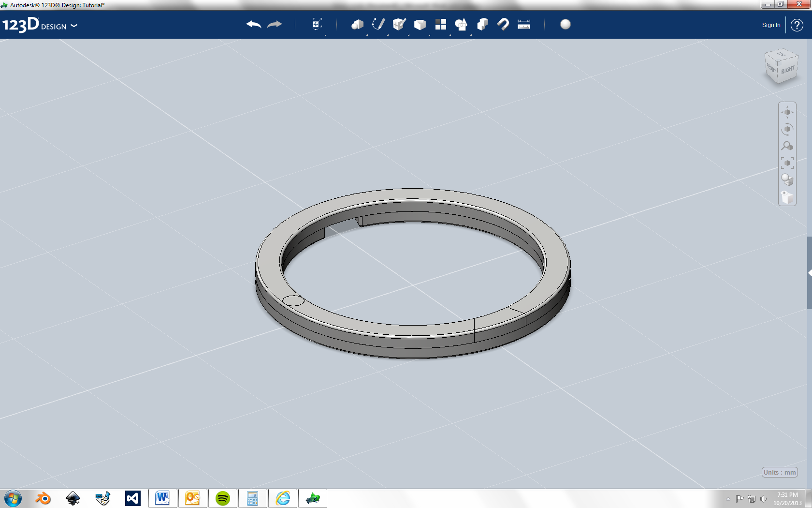
Task: Select the Modify tool
Action: coord(419,24)
